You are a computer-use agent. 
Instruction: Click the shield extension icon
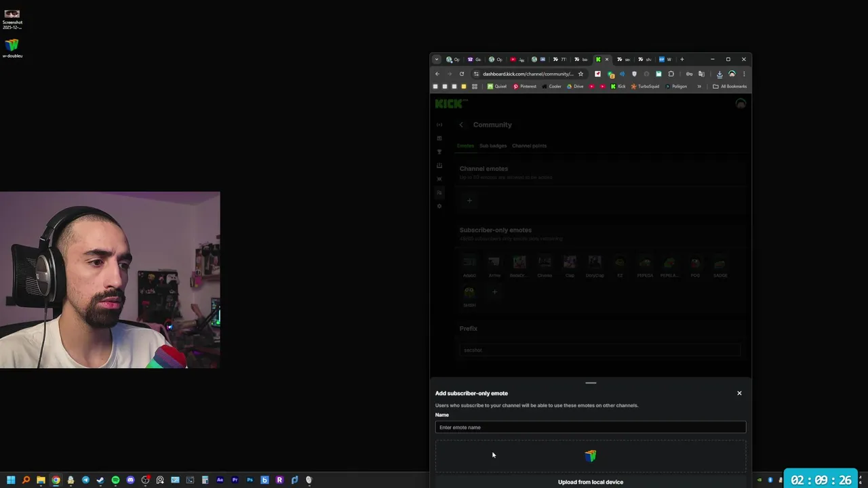tap(634, 74)
